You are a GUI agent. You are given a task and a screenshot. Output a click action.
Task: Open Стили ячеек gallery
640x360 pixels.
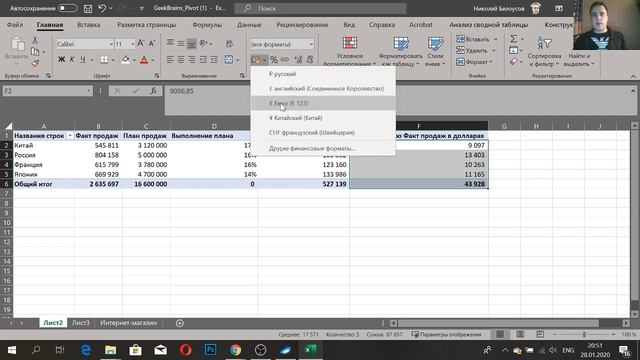pos(435,51)
